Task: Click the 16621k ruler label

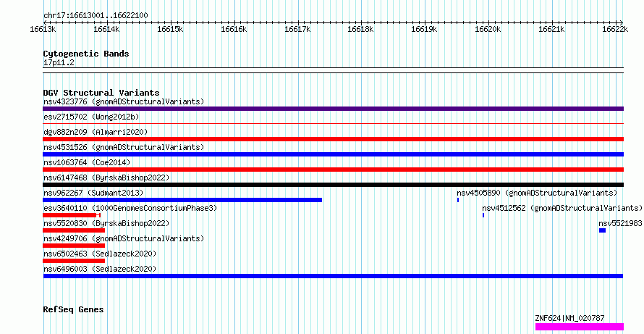Action: tap(551, 29)
